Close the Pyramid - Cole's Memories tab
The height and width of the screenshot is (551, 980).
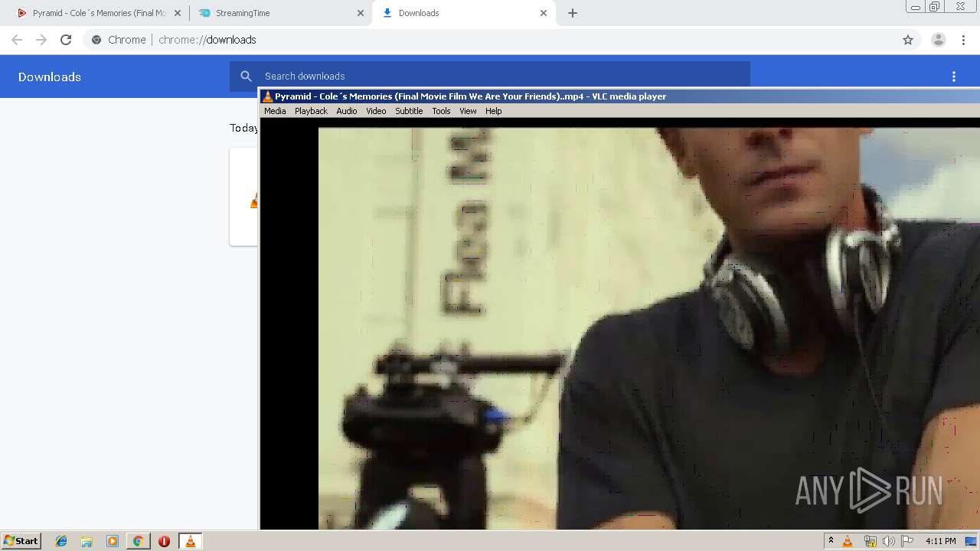click(x=178, y=13)
